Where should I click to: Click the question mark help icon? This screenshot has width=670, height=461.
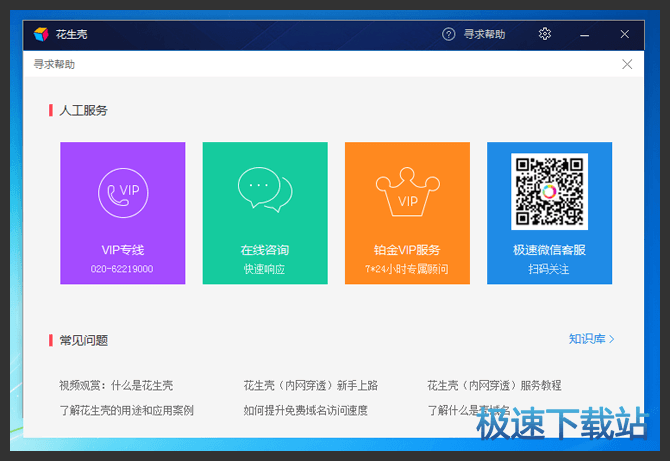(x=448, y=34)
